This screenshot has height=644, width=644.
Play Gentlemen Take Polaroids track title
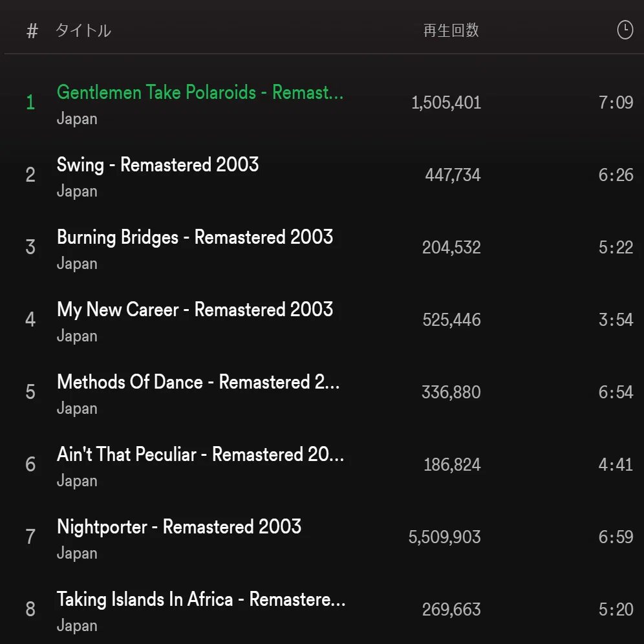pyautogui.click(x=200, y=92)
